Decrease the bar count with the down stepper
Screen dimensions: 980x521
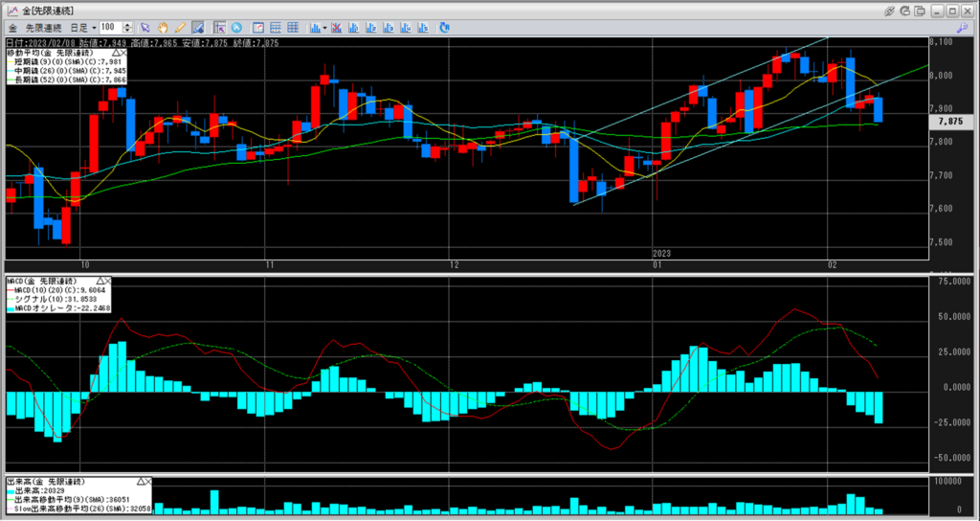tap(127, 31)
